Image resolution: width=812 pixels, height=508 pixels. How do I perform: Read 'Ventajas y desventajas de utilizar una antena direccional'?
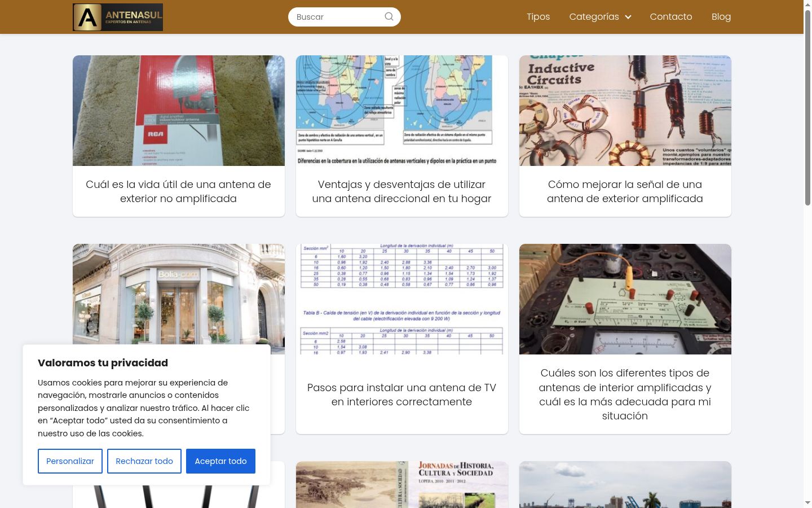click(402, 191)
